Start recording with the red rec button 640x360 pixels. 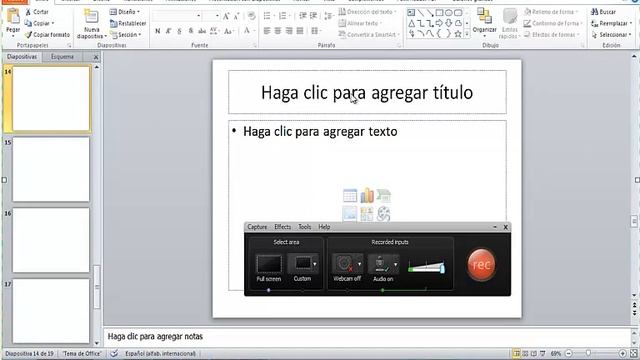482,264
